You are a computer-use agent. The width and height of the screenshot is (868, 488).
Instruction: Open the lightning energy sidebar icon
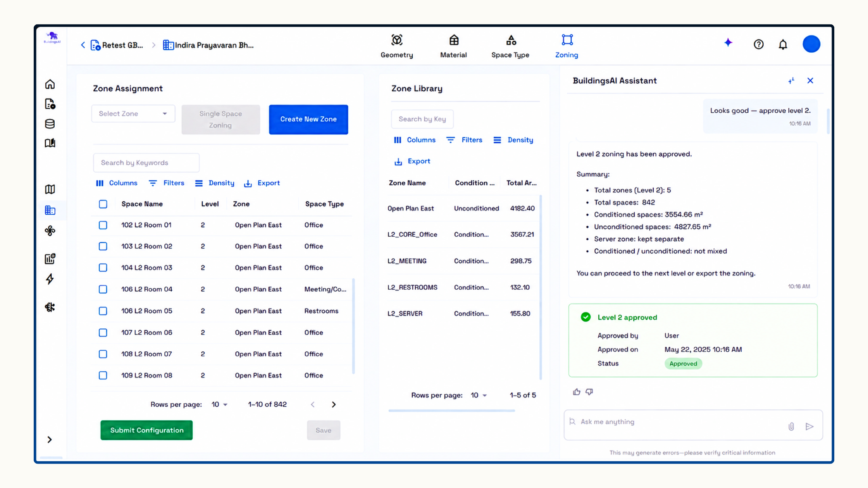pos(50,279)
